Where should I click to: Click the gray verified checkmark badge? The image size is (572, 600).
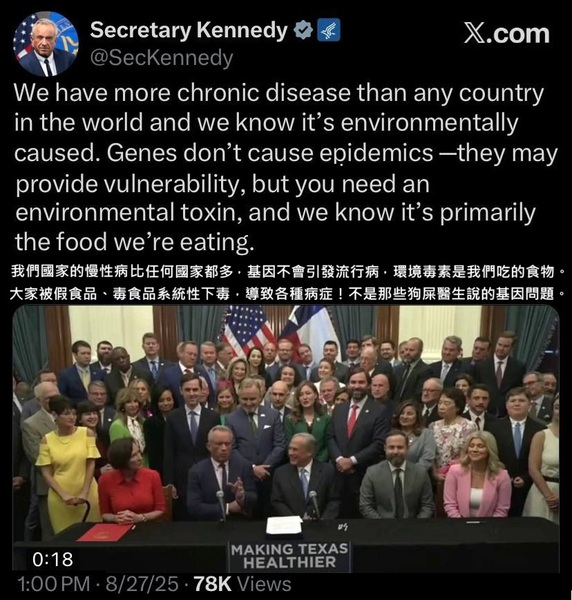point(303,30)
